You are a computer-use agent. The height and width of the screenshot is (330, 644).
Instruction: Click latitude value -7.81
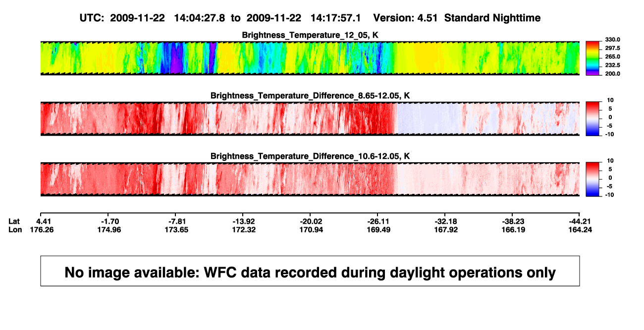click(x=177, y=221)
